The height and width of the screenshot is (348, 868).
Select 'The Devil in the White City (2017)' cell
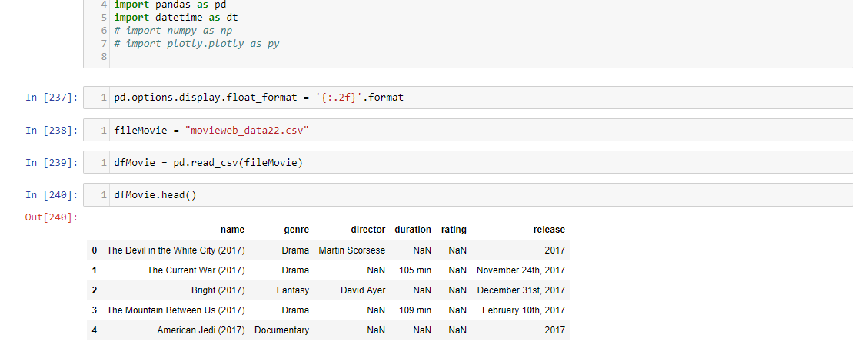coord(175,250)
